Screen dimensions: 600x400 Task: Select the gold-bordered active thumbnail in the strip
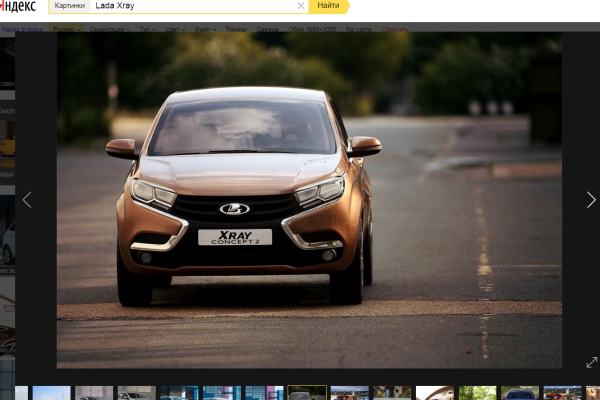[x=307, y=393]
